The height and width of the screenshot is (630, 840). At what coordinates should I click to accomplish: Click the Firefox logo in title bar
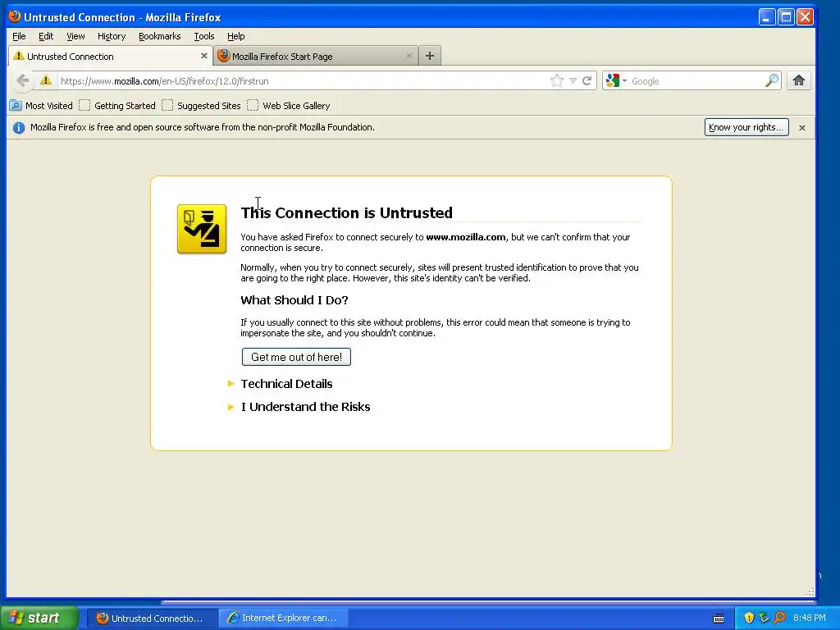(x=15, y=16)
